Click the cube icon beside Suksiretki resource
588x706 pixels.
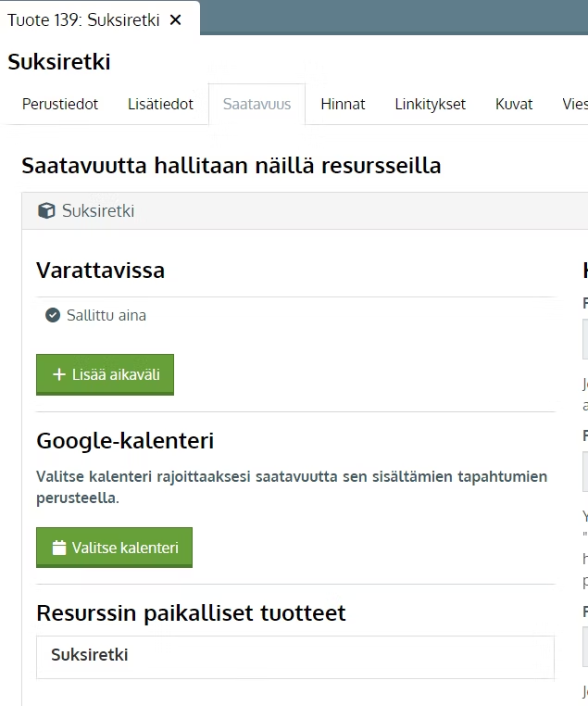click(x=46, y=211)
